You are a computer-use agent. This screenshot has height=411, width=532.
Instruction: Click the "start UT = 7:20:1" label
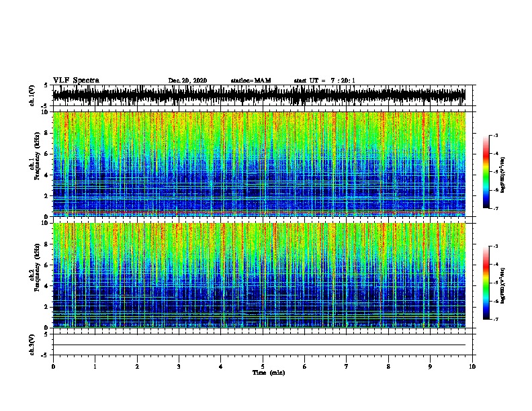(324, 81)
